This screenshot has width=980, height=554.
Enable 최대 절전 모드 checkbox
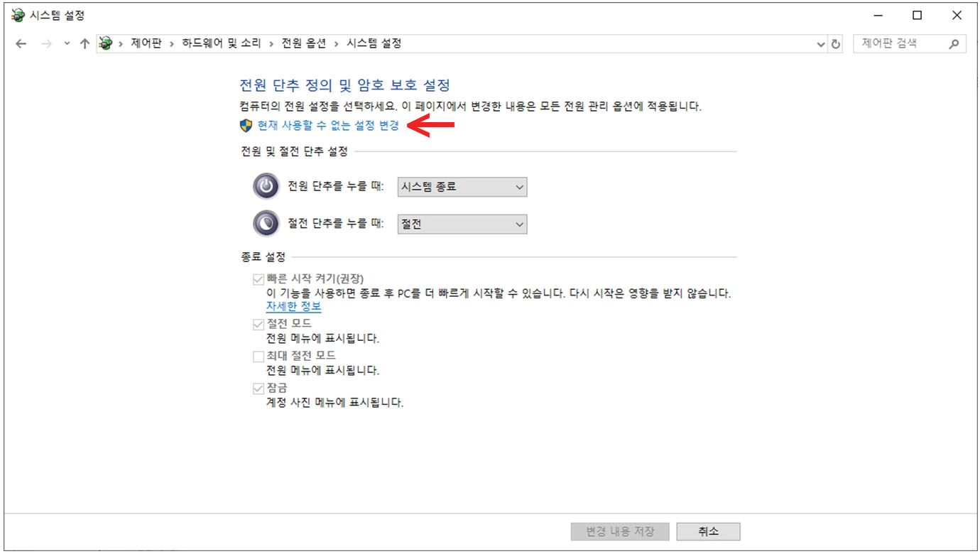(x=258, y=356)
